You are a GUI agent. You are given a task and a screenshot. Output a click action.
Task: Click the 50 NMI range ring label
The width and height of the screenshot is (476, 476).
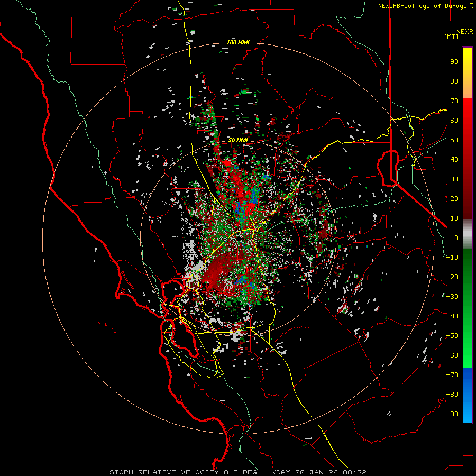[238, 140]
